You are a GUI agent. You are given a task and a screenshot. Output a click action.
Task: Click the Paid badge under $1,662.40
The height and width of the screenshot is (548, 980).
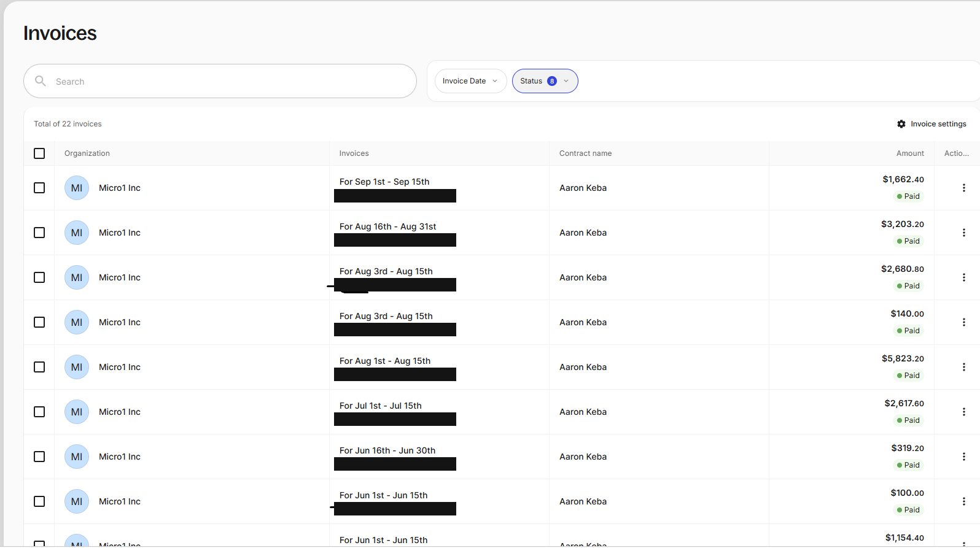[908, 196]
